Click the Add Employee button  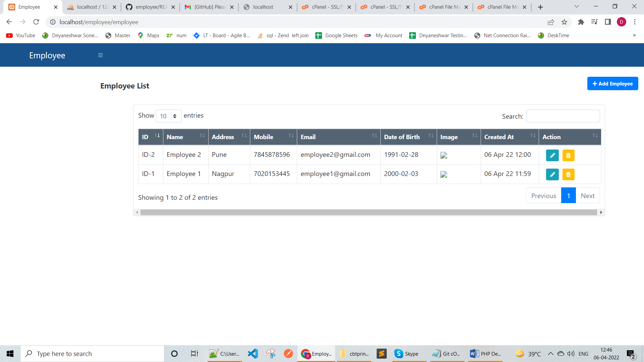pyautogui.click(x=612, y=83)
